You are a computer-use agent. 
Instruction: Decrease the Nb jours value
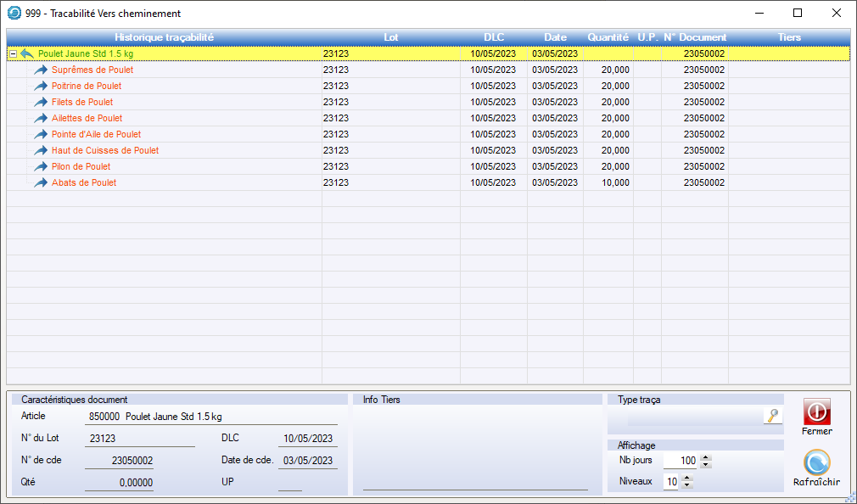tap(706, 464)
